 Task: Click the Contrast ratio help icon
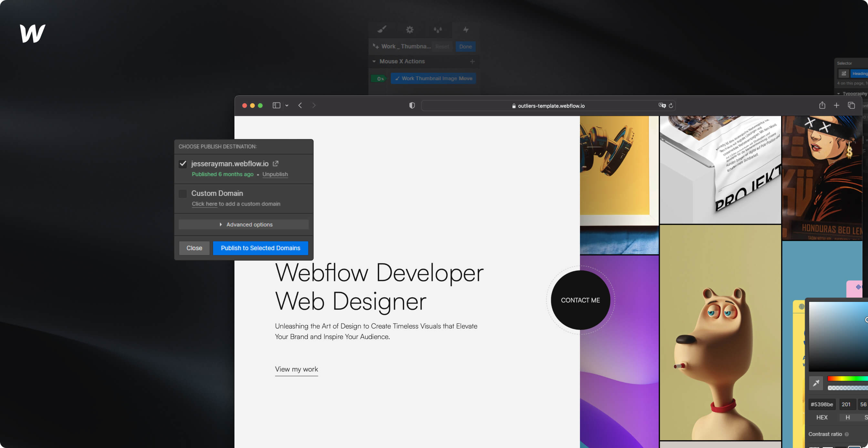tap(846, 434)
